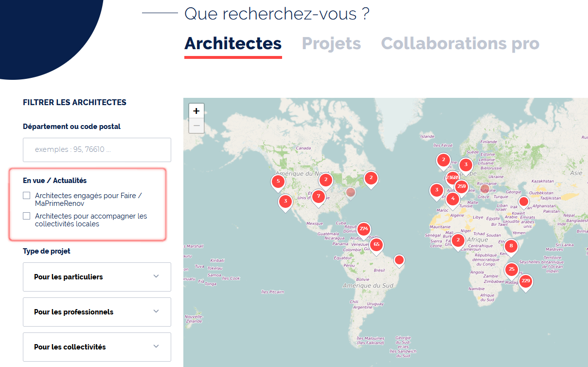Switch to the Collaborations pro tab
Image resolution: width=588 pixels, height=367 pixels.
pos(460,43)
